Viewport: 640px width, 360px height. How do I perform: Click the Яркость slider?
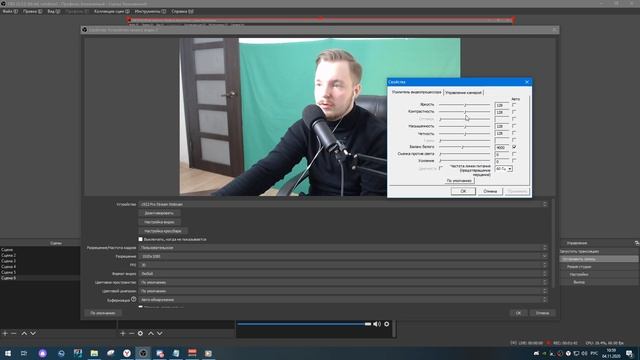point(464,105)
